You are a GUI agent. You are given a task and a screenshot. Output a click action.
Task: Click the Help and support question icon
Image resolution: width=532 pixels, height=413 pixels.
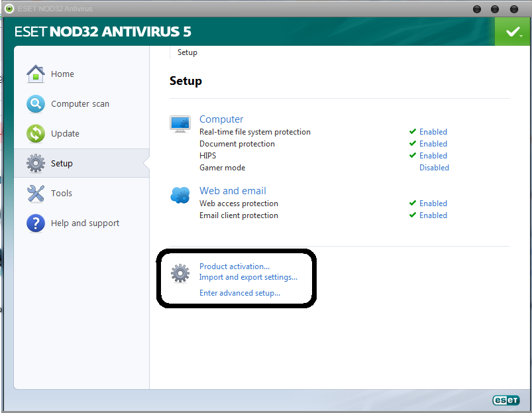[x=36, y=223]
